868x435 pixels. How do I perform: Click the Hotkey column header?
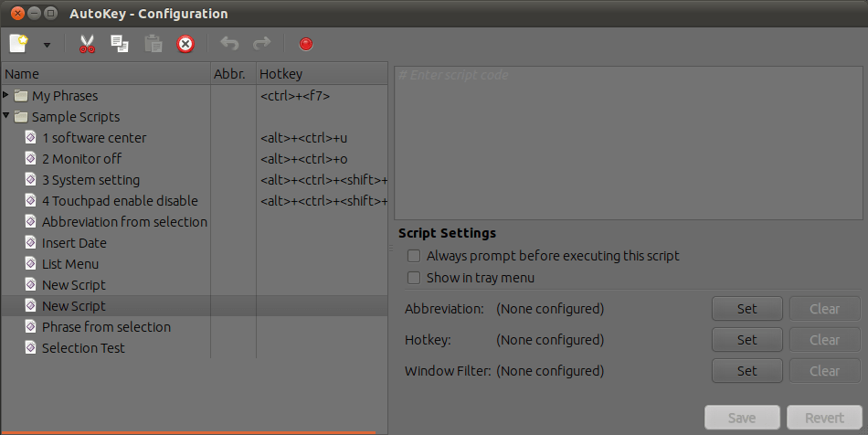323,74
